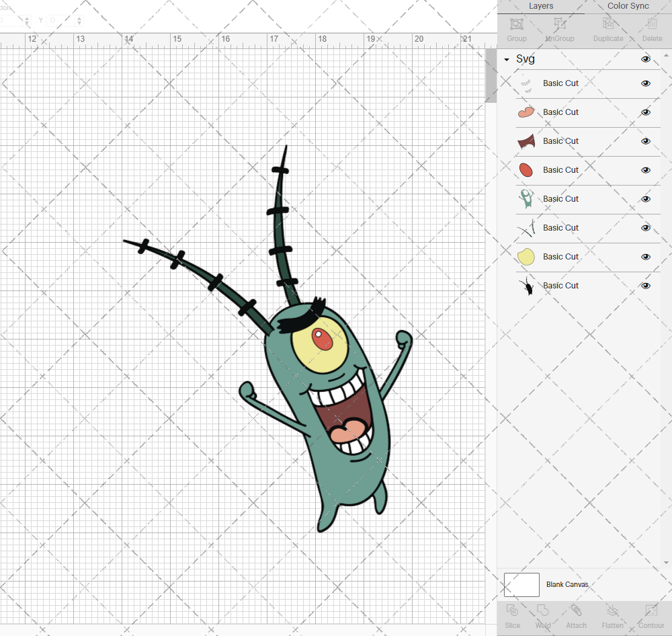Click the UnGroup icon

(x=559, y=24)
